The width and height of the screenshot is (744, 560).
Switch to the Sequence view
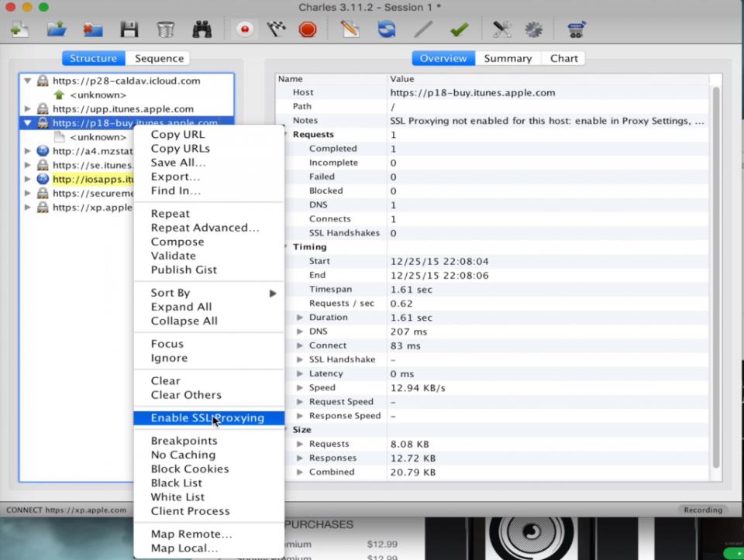pos(159,58)
